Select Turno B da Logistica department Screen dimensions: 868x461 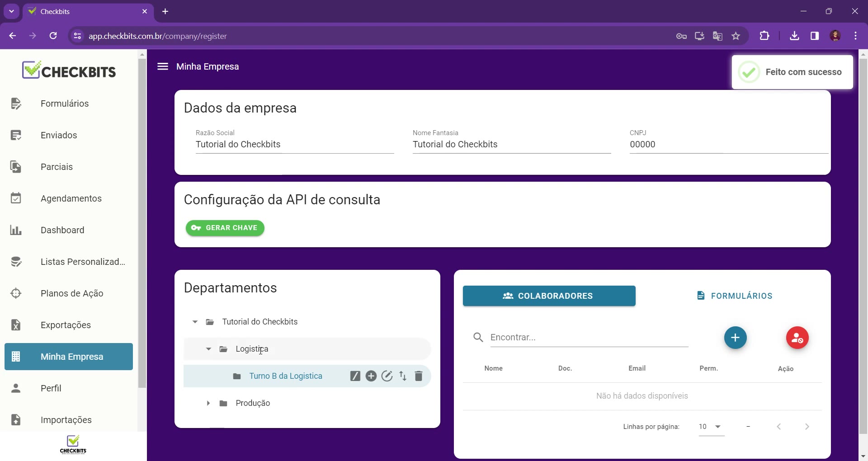tap(286, 376)
